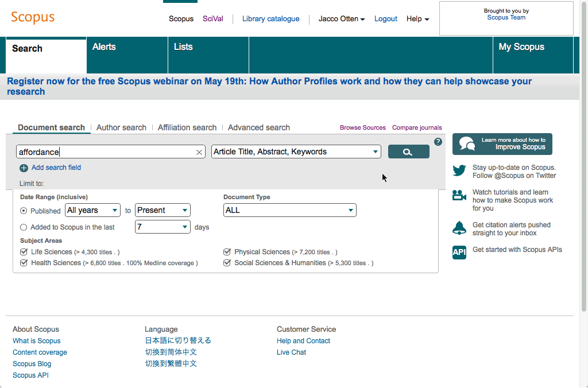
Task: Clear the search field with the X icon
Action: tap(199, 152)
